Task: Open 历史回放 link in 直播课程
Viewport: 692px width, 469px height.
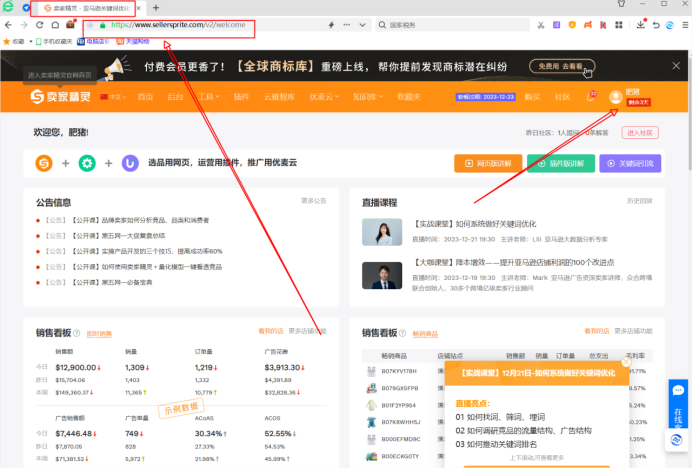Action: [x=639, y=201]
